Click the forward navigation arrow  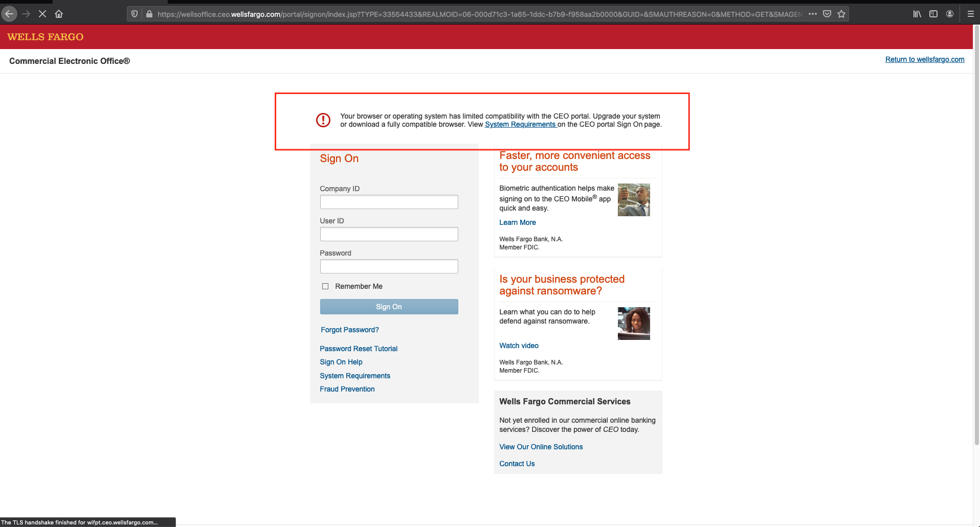tap(26, 14)
